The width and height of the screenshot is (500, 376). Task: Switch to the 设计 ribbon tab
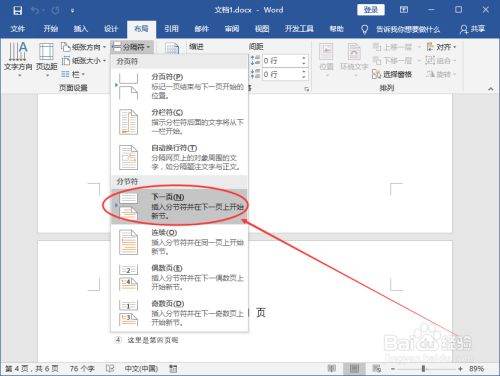(x=111, y=29)
